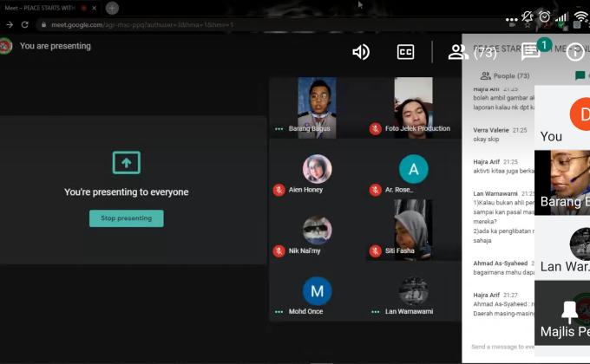Screen dimensions: 590x364
Task: Open a new browser tab
Action: pyautogui.click(x=112, y=8)
